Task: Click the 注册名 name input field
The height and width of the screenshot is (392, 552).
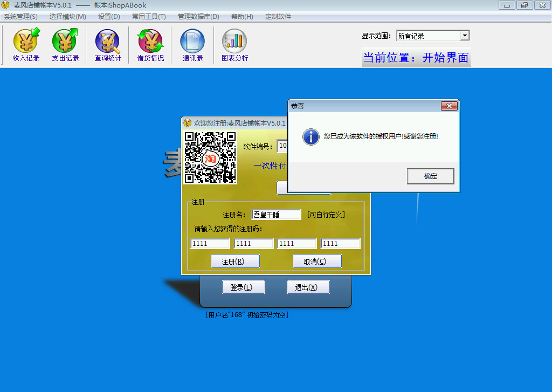Action: tap(276, 215)
